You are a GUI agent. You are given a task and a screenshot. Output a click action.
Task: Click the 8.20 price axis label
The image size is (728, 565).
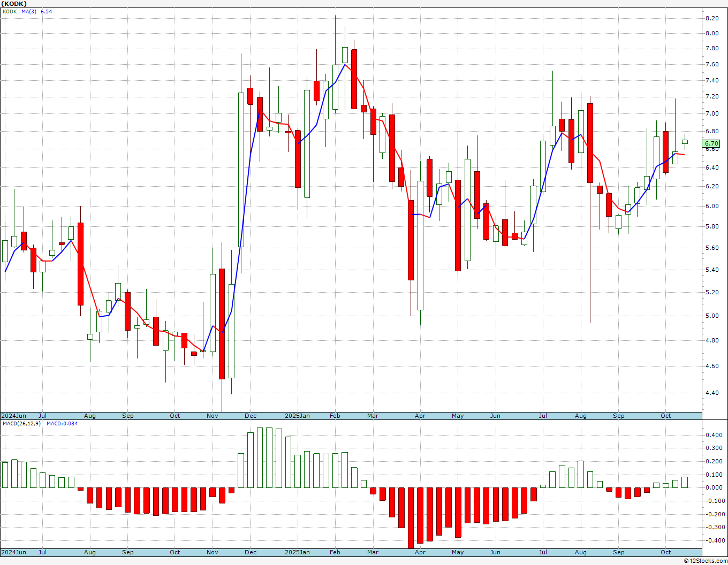pos(712,18)
